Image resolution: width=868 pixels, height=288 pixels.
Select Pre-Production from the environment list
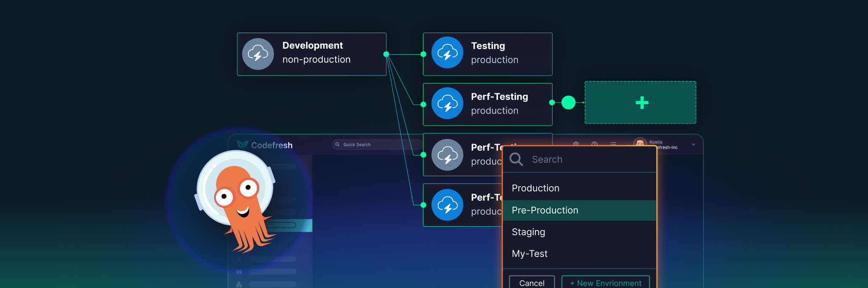[579, 210]
